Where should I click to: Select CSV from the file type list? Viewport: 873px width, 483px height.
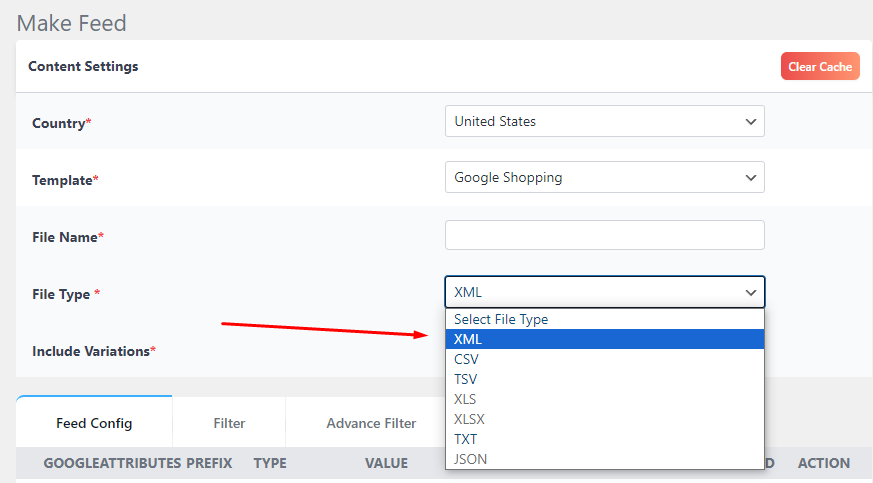(x=604, y=359)
